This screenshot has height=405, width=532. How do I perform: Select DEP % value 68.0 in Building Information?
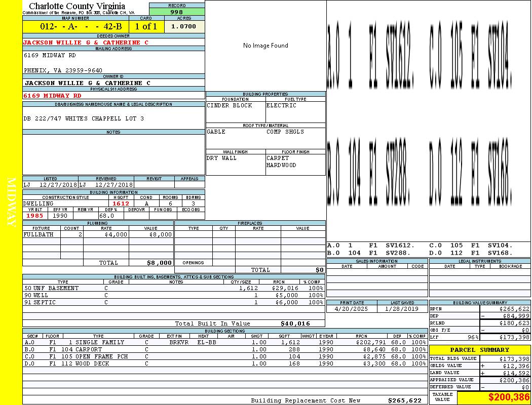coord(106,216)
